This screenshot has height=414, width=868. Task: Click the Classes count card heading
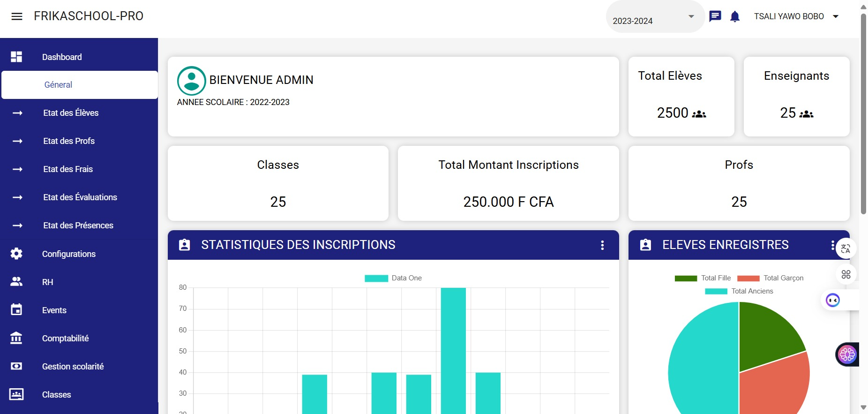coord(278,165)
